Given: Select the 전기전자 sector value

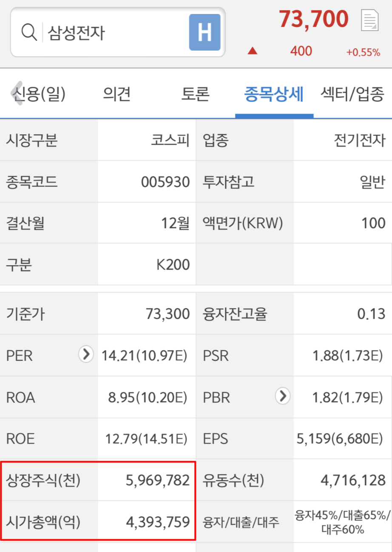Looking at the screenshot, I should [x=360, y=140].
